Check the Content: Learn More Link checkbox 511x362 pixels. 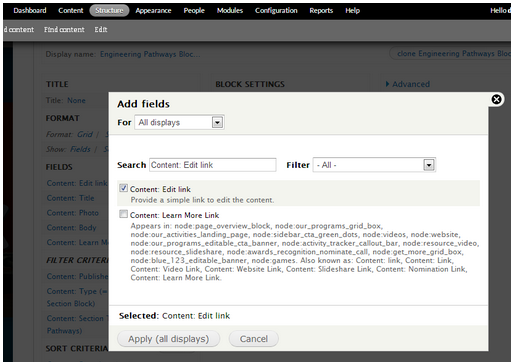click(123, 214)
